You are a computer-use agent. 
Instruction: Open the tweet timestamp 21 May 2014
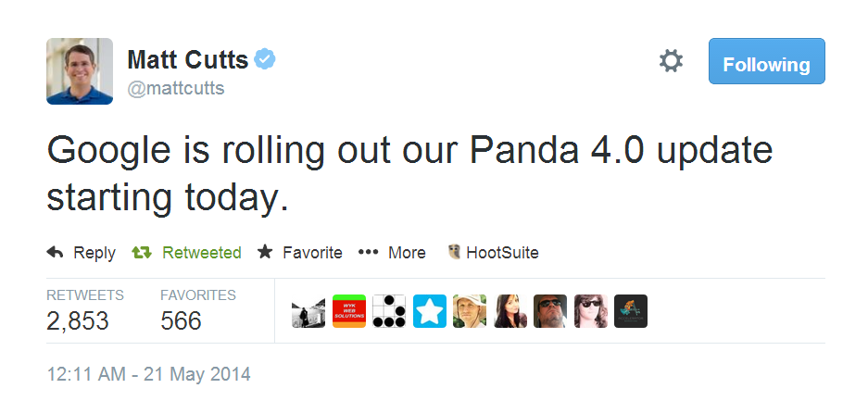coord(148,375)
